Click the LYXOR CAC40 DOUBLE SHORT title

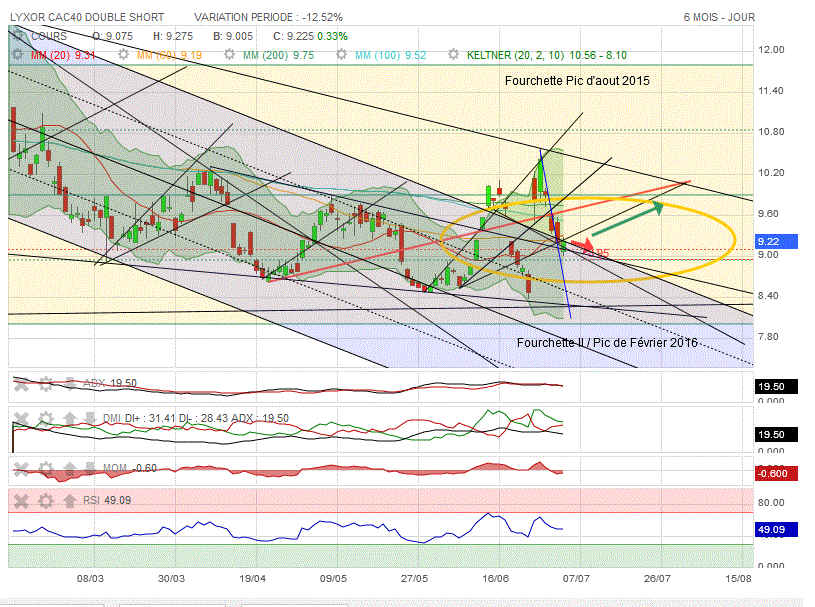click(87, 17)
